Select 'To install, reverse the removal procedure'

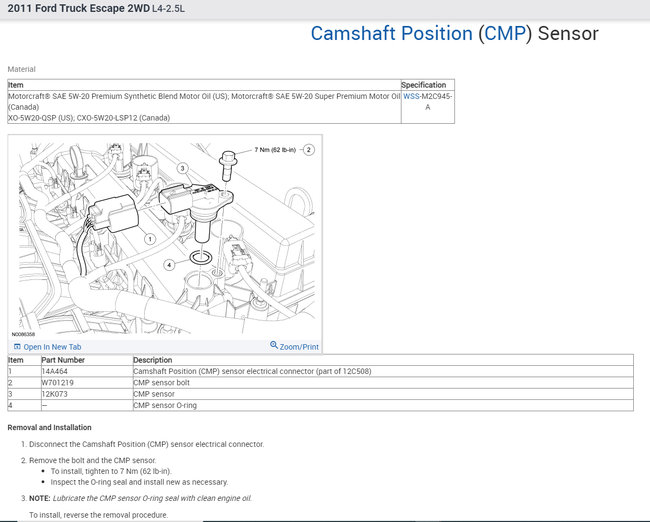pos(99,515)
